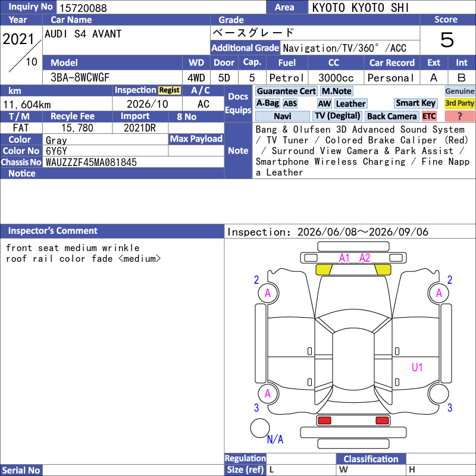The image size is (476, 476).
Task: Click the right yellow headlight on the car diagram
Action: [x=383, y=270]
